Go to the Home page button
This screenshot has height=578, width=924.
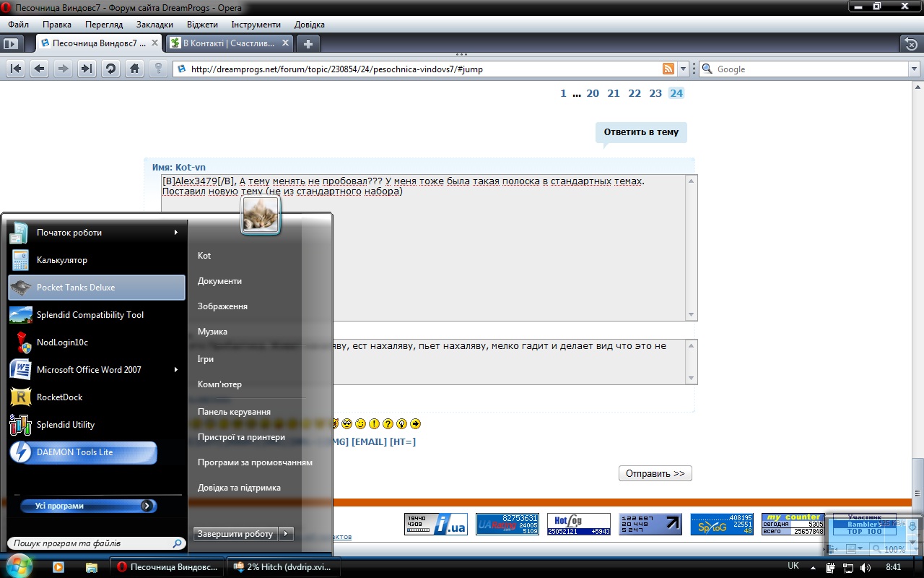(134, 69)
